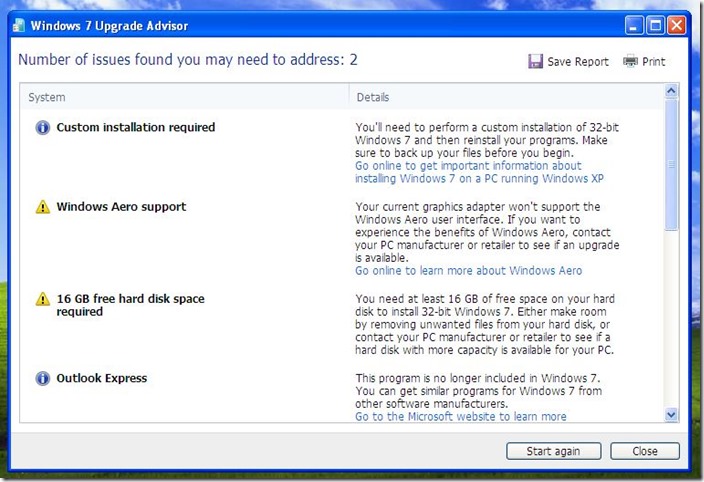Click text saying program no longer included in Windows 7

[x=479, y=391]
